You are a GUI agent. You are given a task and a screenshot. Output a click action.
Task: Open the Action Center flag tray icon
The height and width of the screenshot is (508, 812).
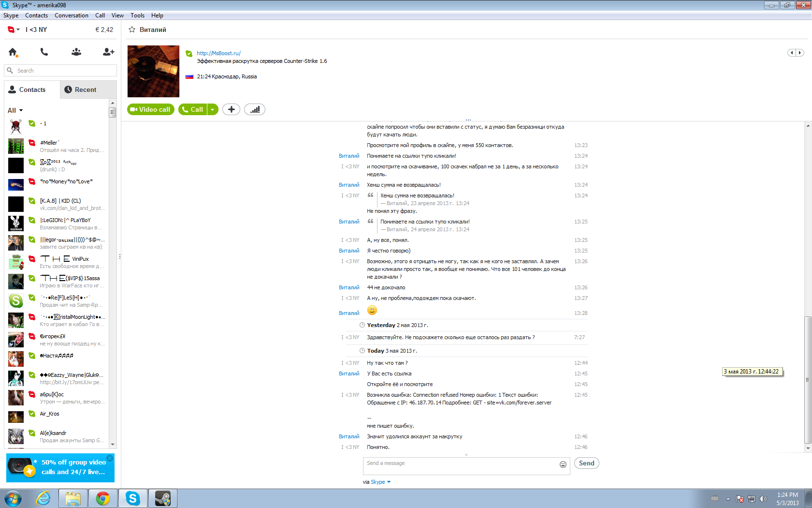740,499
